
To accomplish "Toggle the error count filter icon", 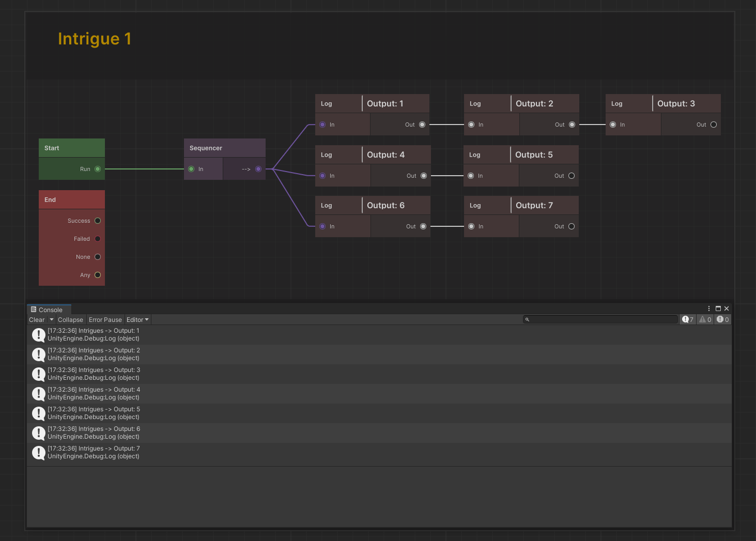I will click(722, 319).
